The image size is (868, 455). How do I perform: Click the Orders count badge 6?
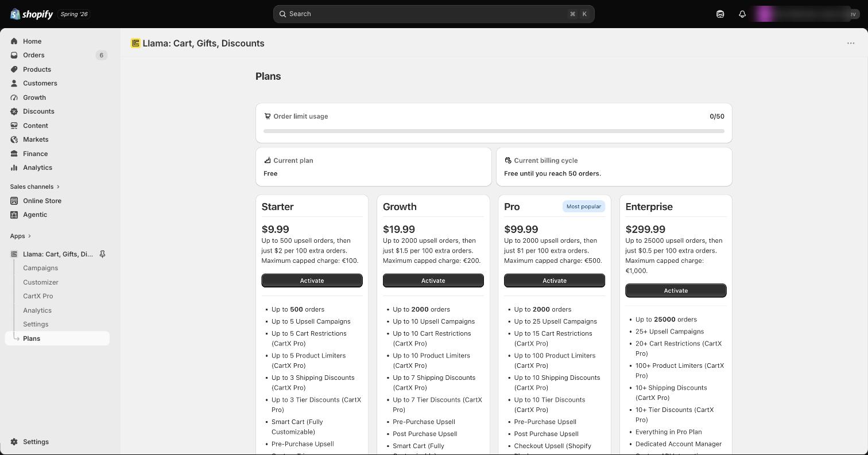[x=102, y=55]
